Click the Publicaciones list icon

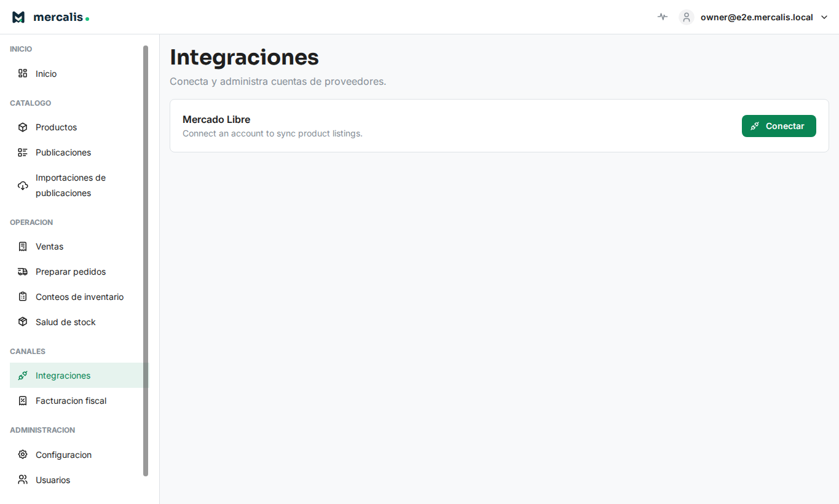[x=23, y=152]
